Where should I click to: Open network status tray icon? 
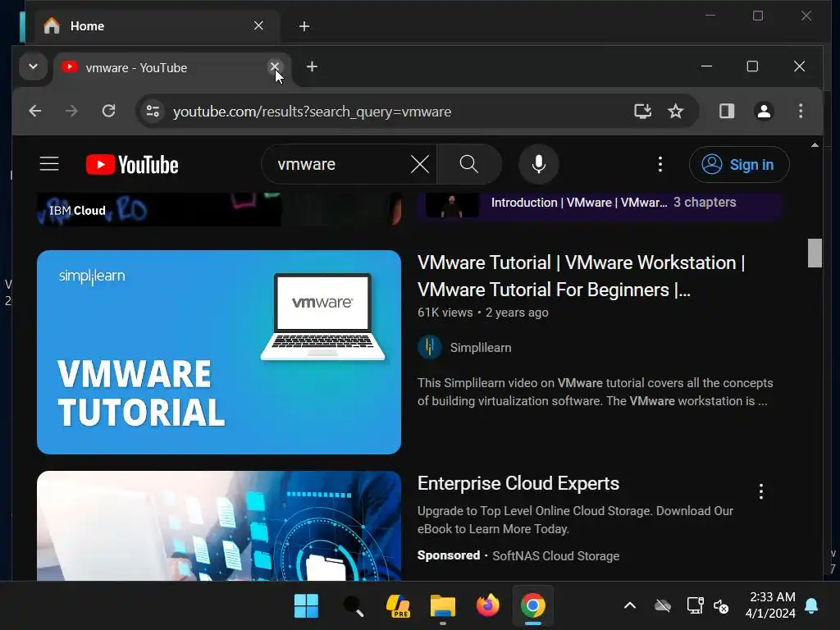[x=695, y=606]
